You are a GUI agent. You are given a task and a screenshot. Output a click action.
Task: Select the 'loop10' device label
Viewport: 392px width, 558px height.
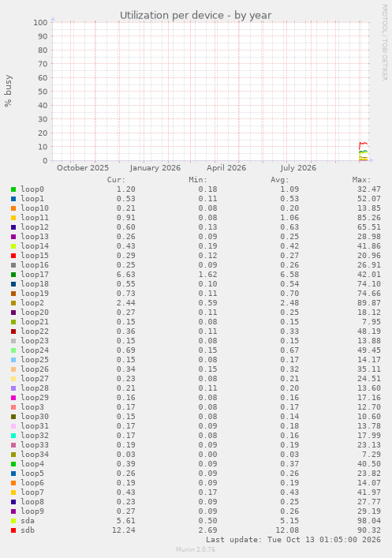[35, 208]
